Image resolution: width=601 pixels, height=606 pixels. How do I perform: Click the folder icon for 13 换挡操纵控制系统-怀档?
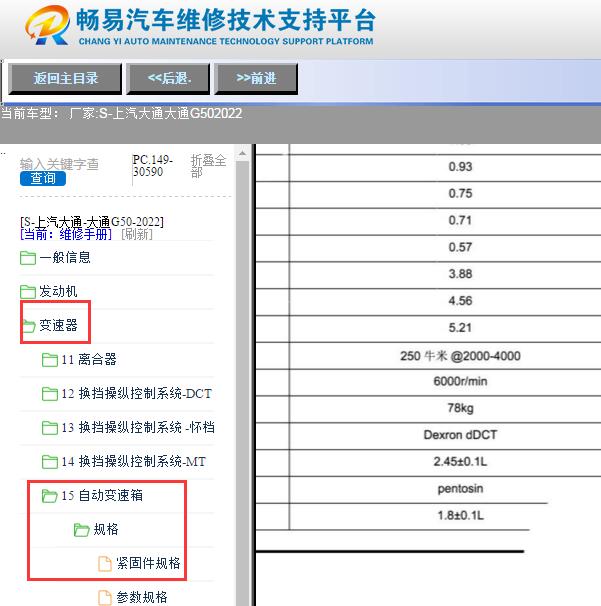click(50, 428)
